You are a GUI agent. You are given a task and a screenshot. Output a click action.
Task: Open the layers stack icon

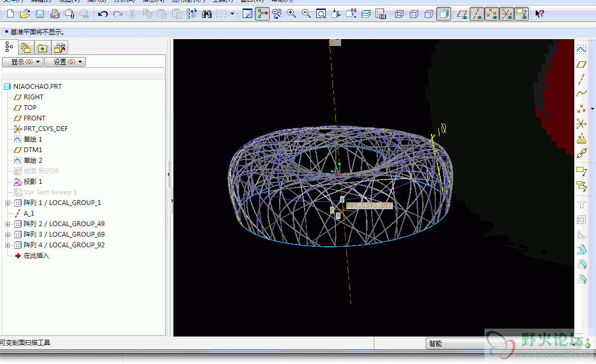click(x=366, y=14)
